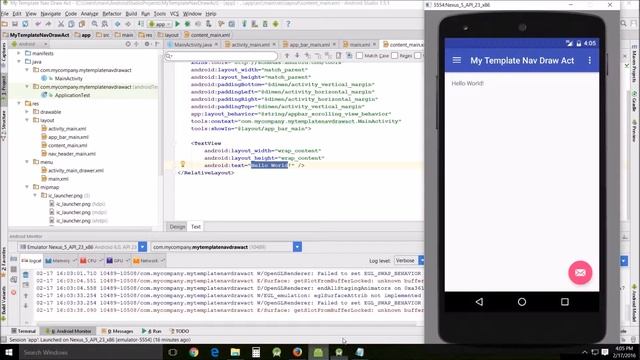The image size is (640, 360).
Task: Click next occurrence down arrow in find bar
Action: point(297,56)
